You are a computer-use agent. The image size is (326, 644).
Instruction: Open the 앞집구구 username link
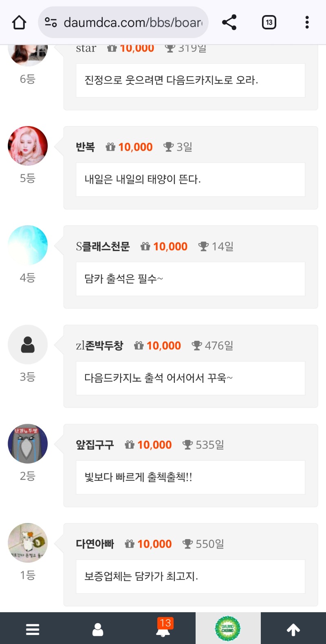(x=95, y=445)
